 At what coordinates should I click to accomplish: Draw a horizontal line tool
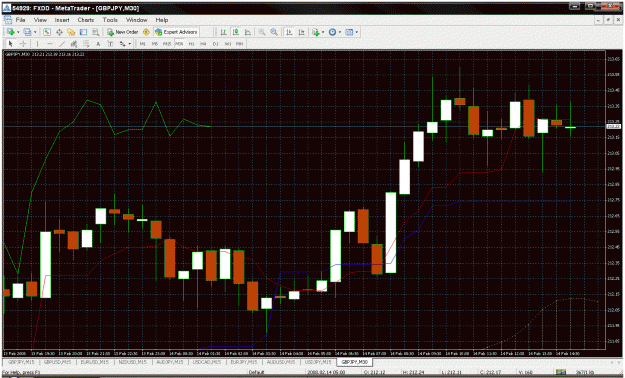[50, 44]
